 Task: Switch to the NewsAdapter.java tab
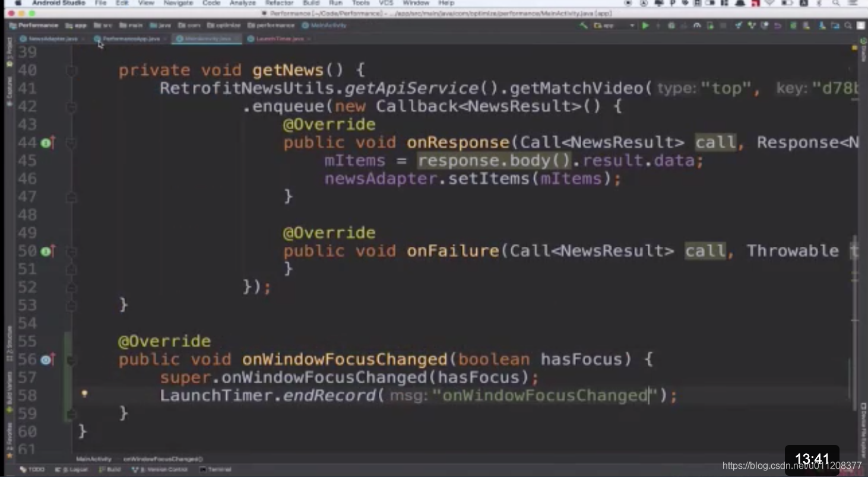pos(53,39)
